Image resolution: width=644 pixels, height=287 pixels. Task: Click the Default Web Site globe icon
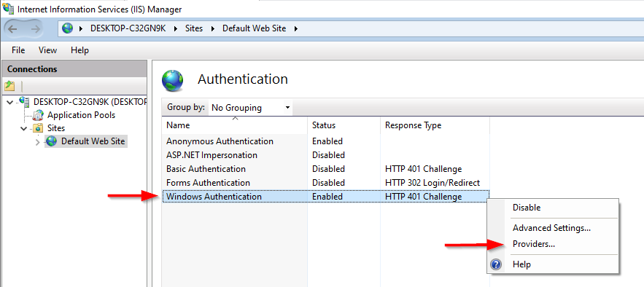coord(51,141)
